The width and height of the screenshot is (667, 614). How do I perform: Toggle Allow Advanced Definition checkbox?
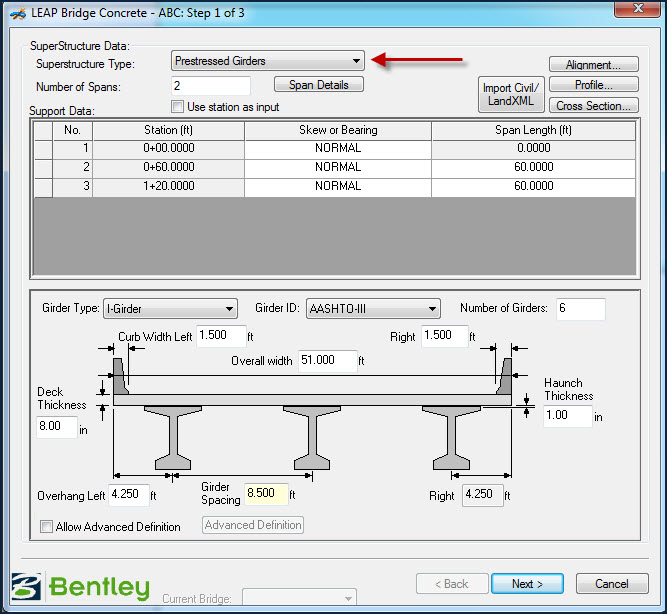(47, 527)
